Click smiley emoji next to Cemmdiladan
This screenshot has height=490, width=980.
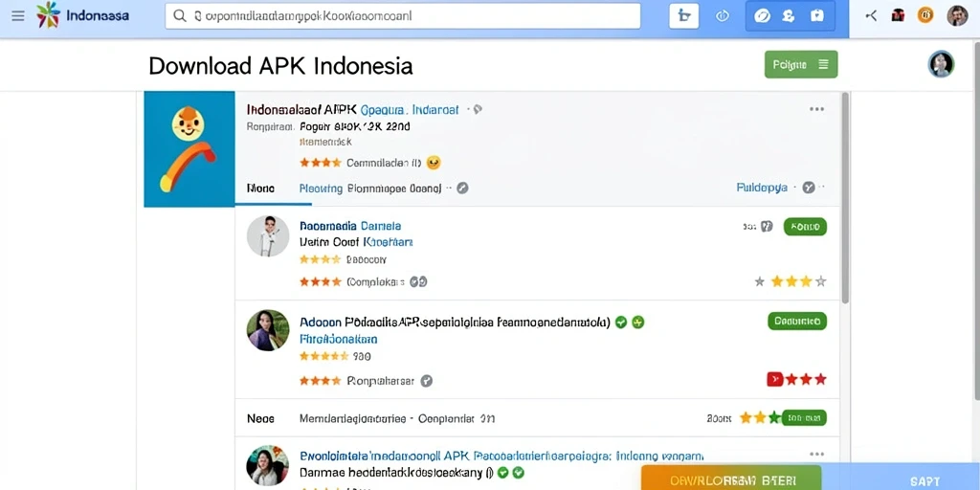(434, 163)
